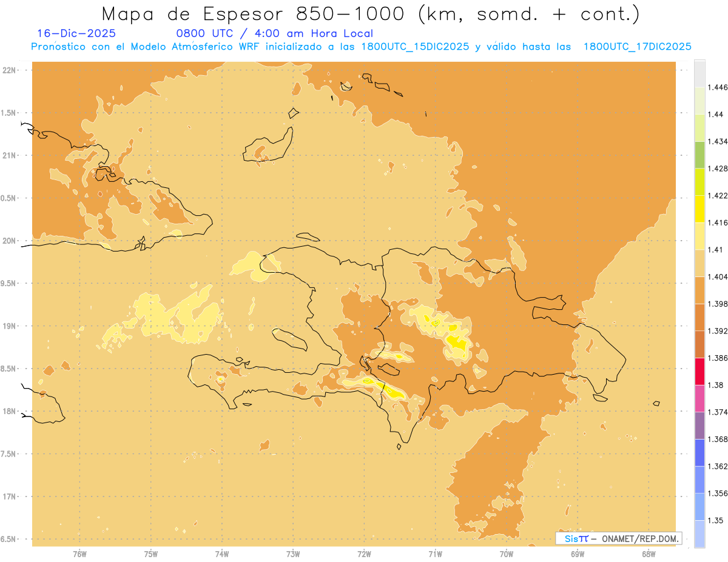Click the latitude label "7.5N"
Image resolution: width=728 pixels, height=562 pixels.
pyautogui.click(x=8, y=453)
